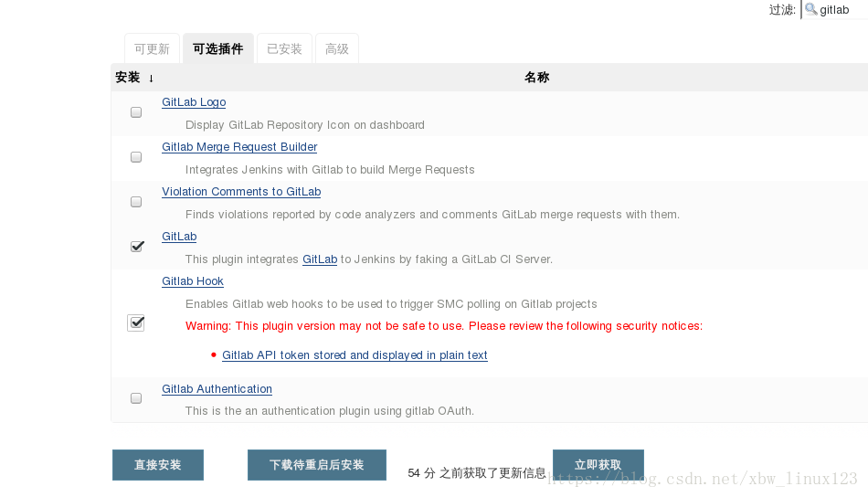Click the 直接安装 button
The image size is (868, 497).
(158, 465)
